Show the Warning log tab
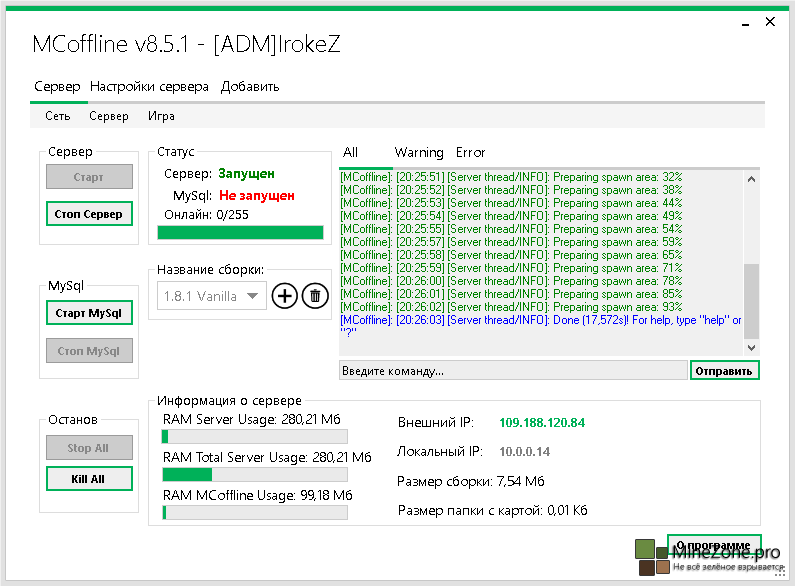This screenshot has height=586, width=795. (x=419, y=153)
